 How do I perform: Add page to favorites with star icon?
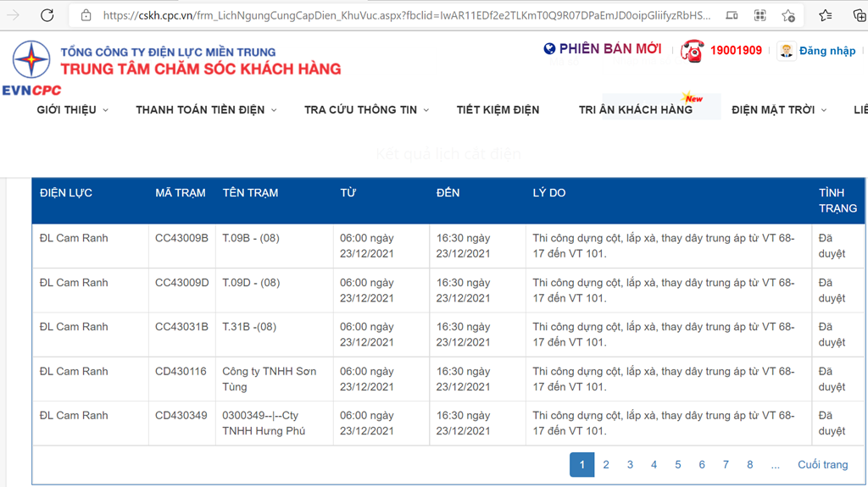tap(788, 15)
